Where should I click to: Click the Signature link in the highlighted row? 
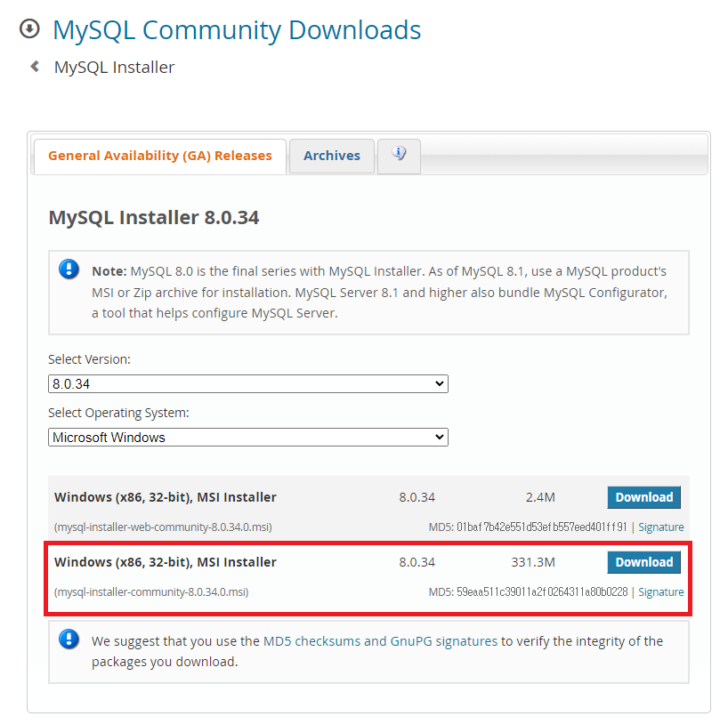coord(660,591)
